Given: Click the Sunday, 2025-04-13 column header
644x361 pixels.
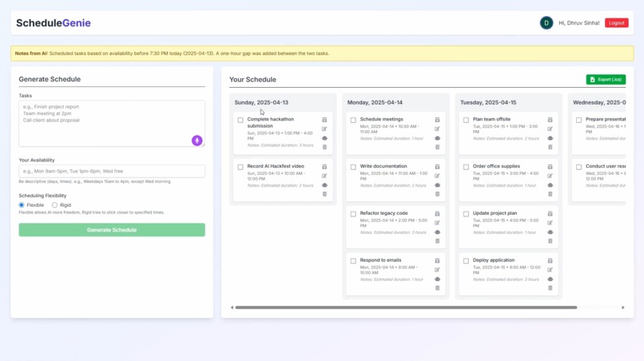Looking at the screenshot, I should coord(261,103).
